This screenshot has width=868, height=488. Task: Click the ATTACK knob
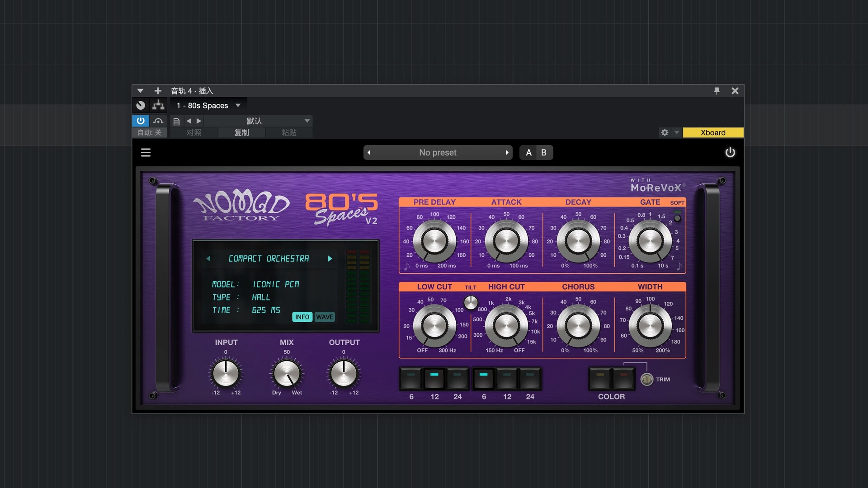506,241
